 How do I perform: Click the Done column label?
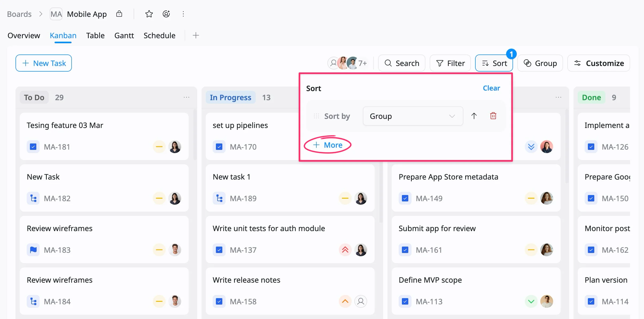(592, 98)
